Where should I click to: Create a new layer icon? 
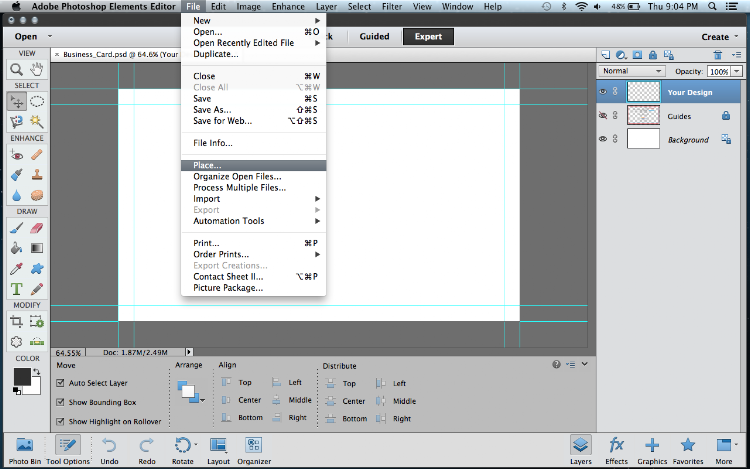[x=606, y=55]
